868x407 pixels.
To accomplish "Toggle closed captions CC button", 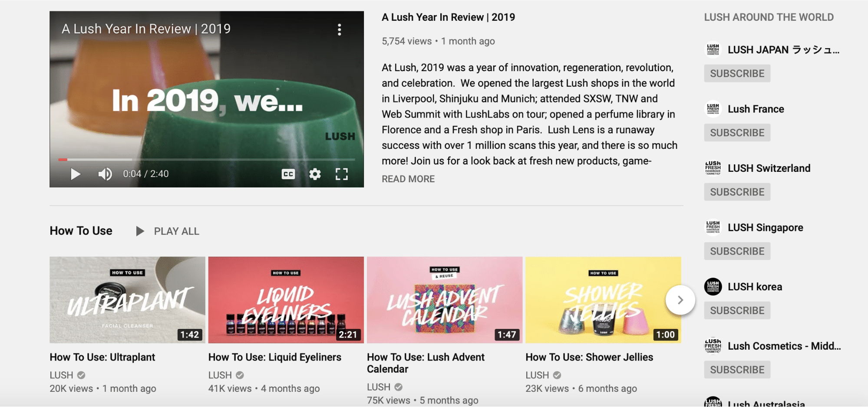I will pyautogui.click(x=288, y=174).
